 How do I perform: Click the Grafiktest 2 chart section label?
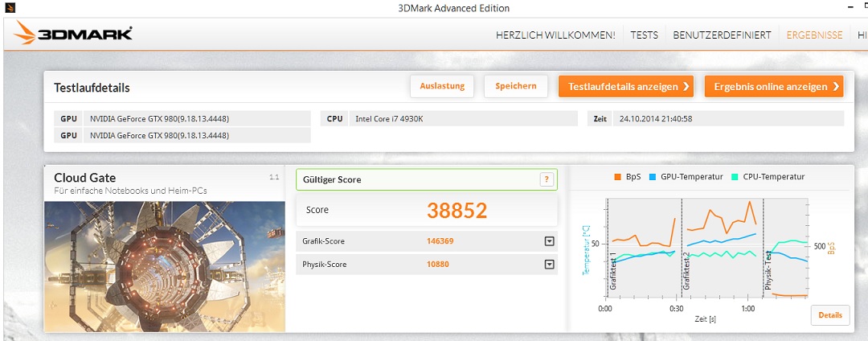pyautogui.click(x=686, y=270)
